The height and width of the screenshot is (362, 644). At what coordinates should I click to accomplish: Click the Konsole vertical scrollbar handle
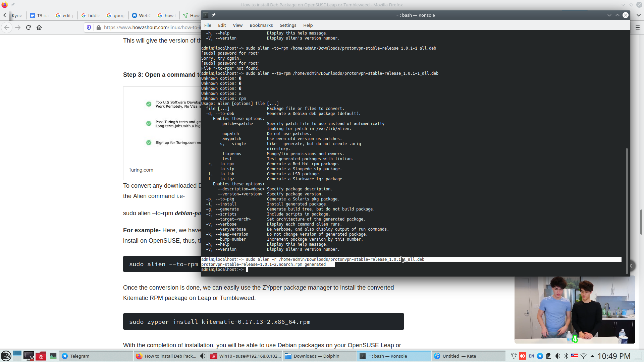tap(626, 211)
